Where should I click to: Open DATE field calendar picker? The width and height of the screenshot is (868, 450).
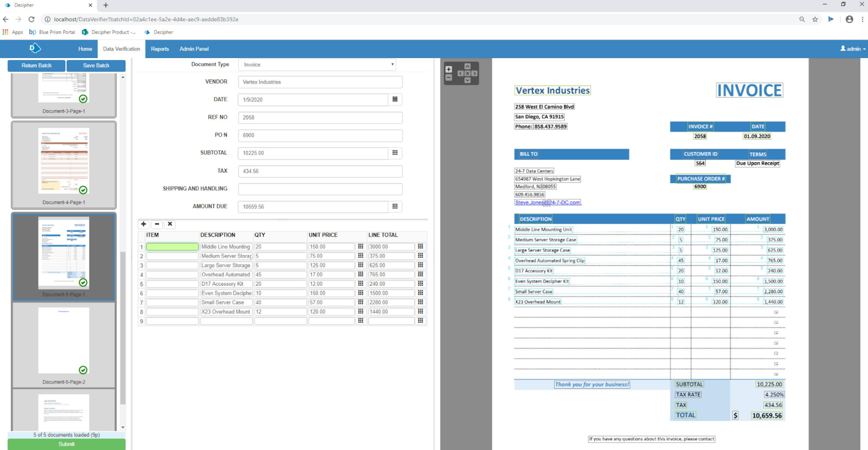coord(395,99)
